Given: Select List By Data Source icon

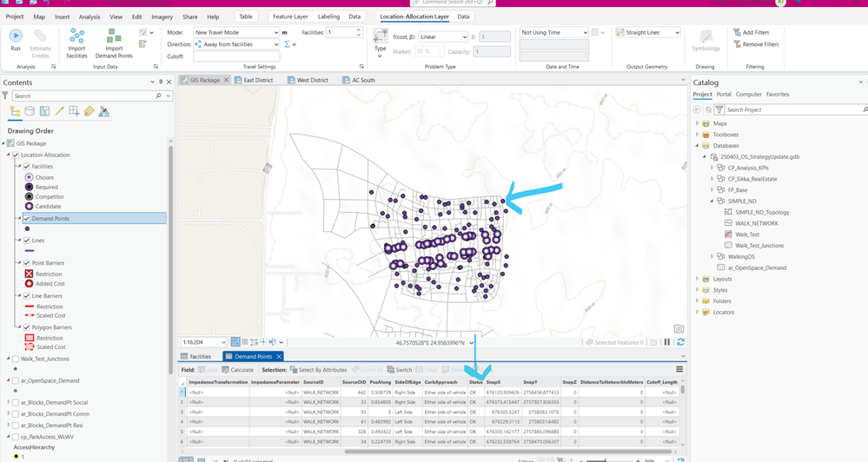Looking at the screenshot, I should pyautogui.click(x=30, y=112).
